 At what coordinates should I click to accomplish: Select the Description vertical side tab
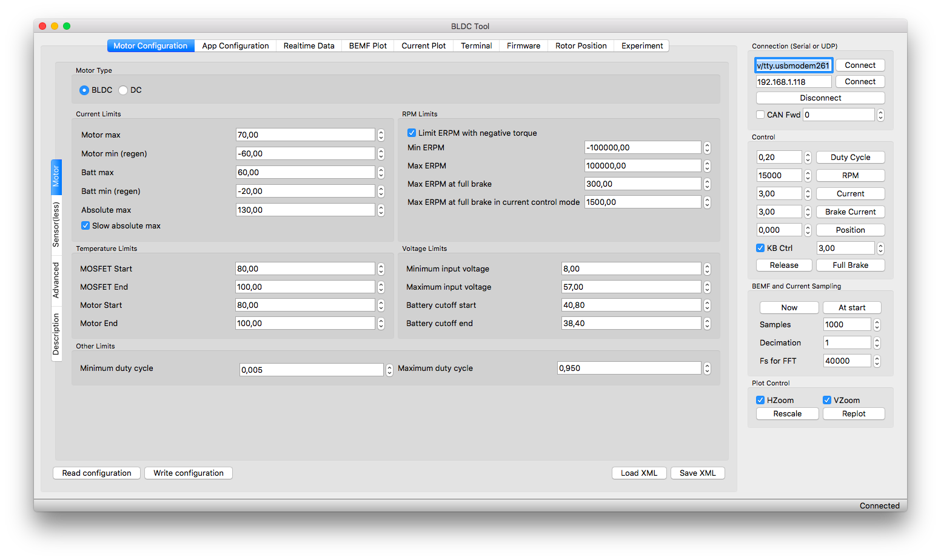coord(56,334)
